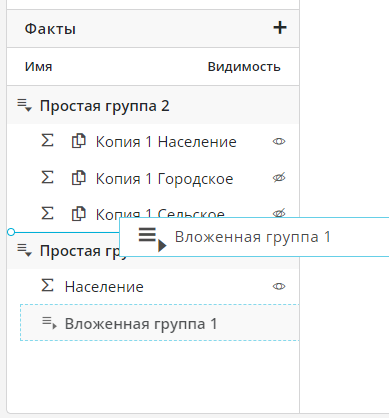
Task: Show Копия 1 Городское via crossed eye icon
Action: [x=279, y=178]
